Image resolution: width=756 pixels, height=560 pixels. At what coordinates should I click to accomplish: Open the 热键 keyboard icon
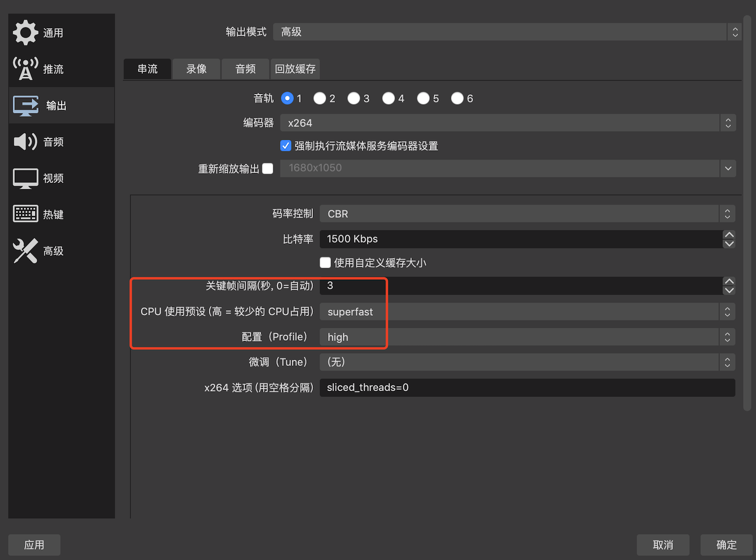coord(25,214)
